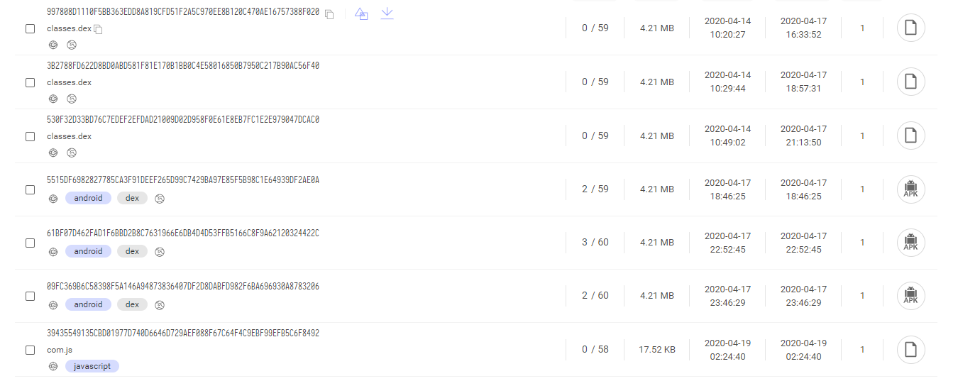Open hash 530F32D33BD76C7EDEF2 details
Image resolution: width=980 pixels, height=381 pixels.
[183, 119]
